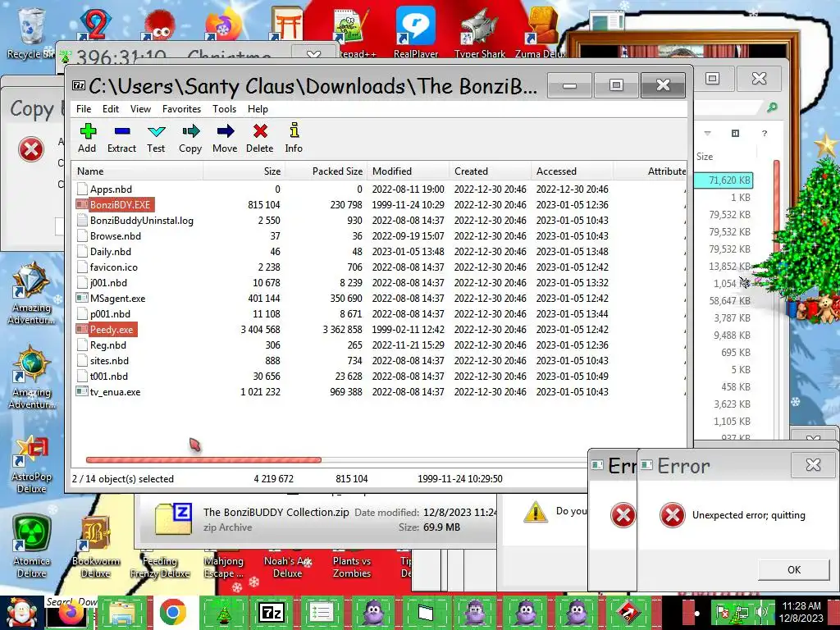Open the Help menu

pos(258,109)
